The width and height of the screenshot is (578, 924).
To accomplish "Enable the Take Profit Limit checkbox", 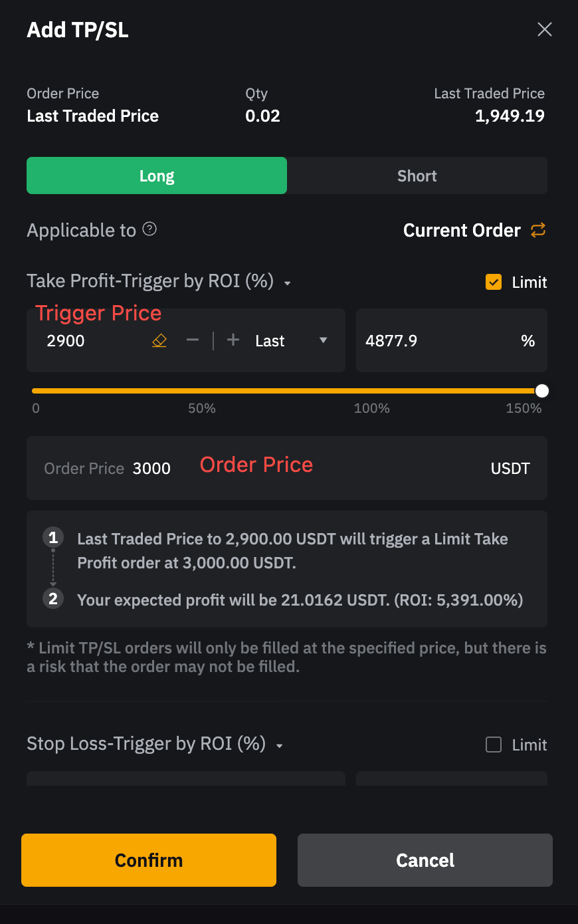I will click(x=494, y=282).
